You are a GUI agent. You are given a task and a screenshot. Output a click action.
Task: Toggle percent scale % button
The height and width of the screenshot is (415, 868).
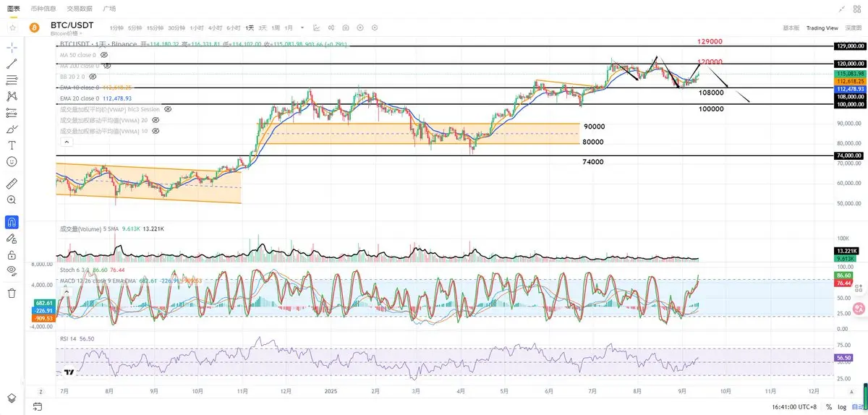tap(828, 407)
